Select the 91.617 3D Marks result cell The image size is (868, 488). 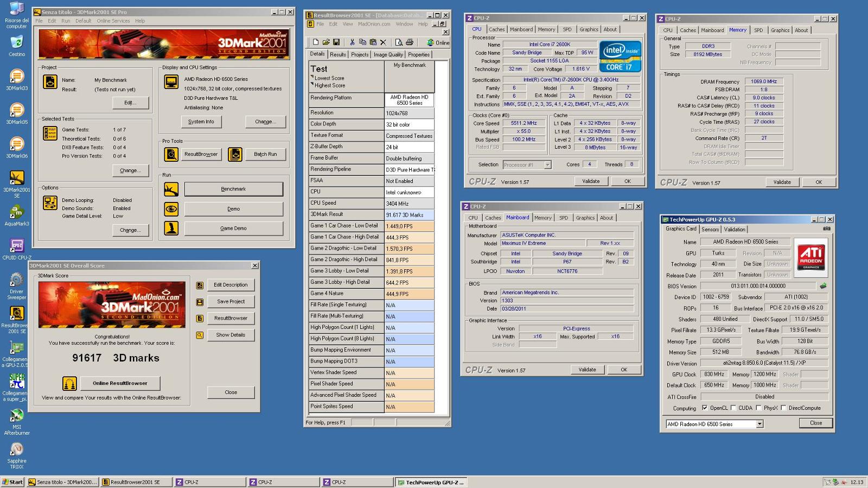point(409,214)
